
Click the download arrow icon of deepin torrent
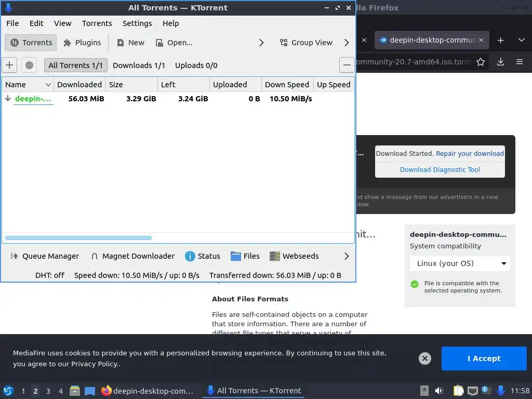[x=8, y=98]
